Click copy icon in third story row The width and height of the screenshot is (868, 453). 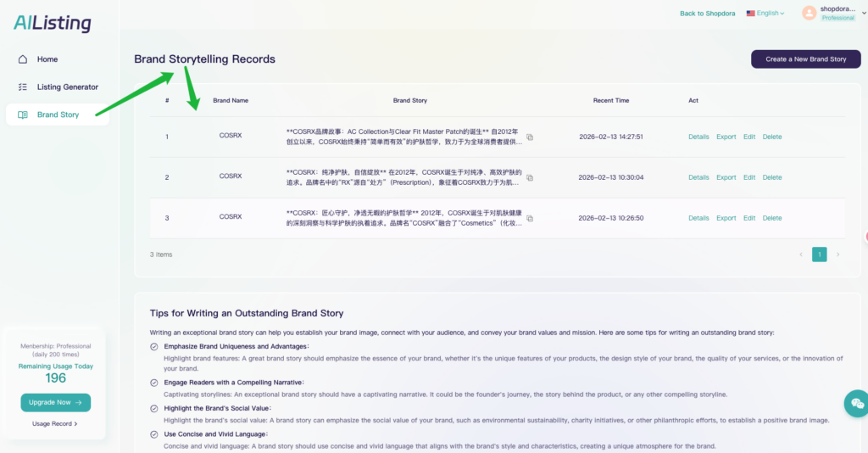pyautogui.click(x=530, y=219)
